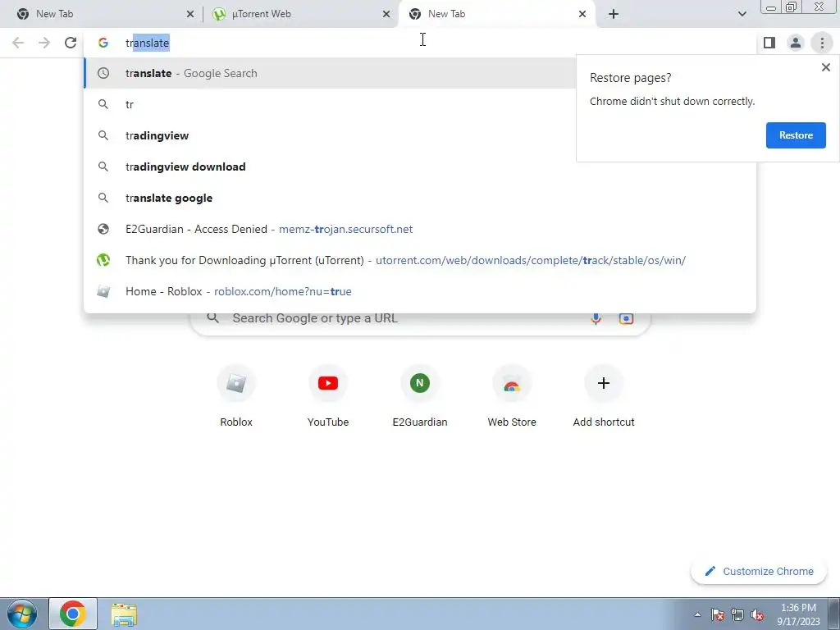Image resolution: width=840 pixels, height=630 pixels.
Task: Open the Thank you for Downloading µTorrent suggestion
Action: (x=420, y=260)
